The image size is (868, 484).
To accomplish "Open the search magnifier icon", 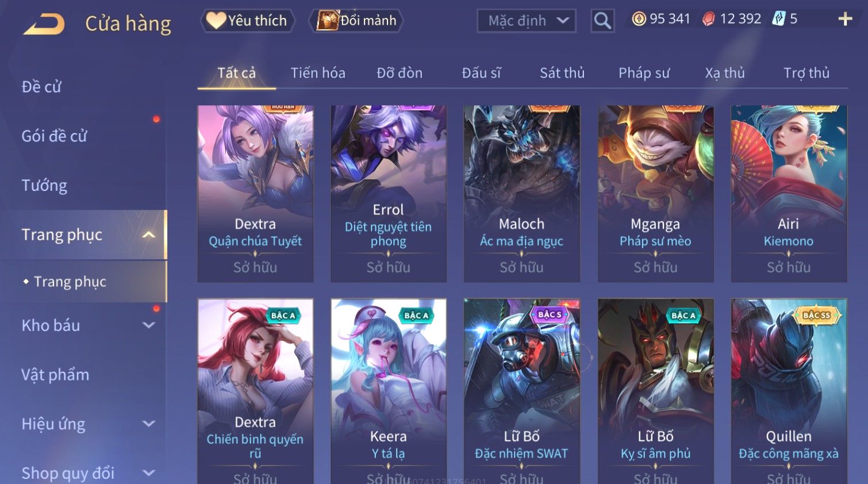I will pos(602,21).
